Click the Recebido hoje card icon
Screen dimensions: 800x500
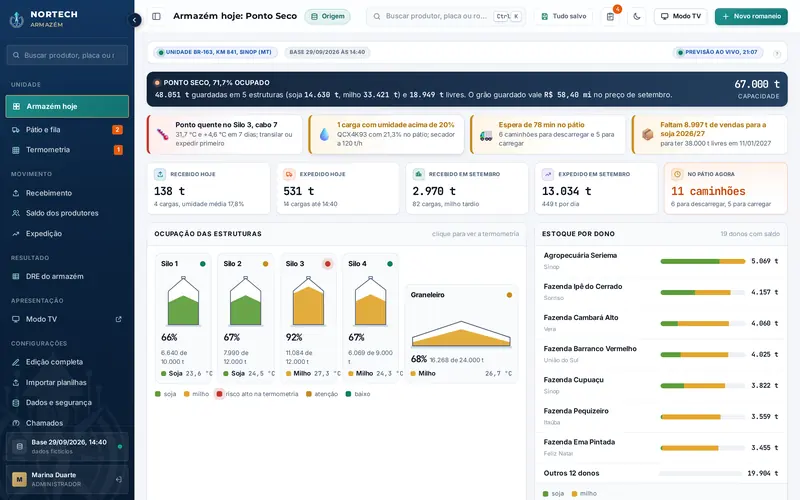coord(160,174)
